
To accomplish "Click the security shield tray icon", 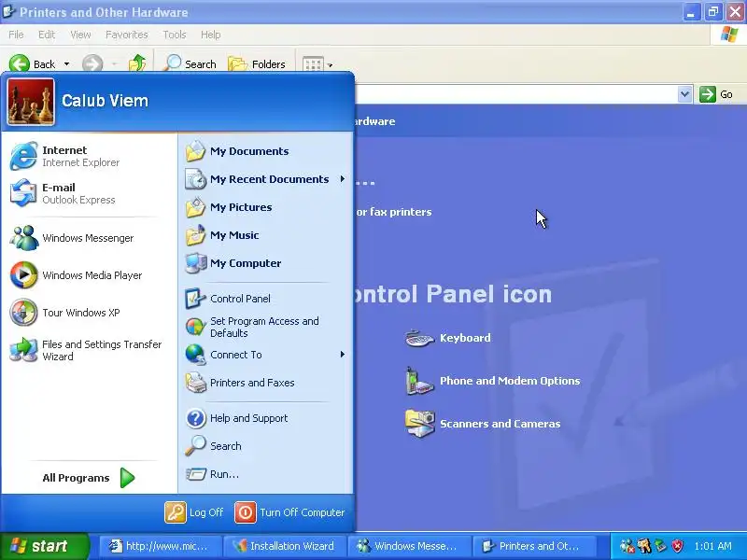I will point(678,546).
